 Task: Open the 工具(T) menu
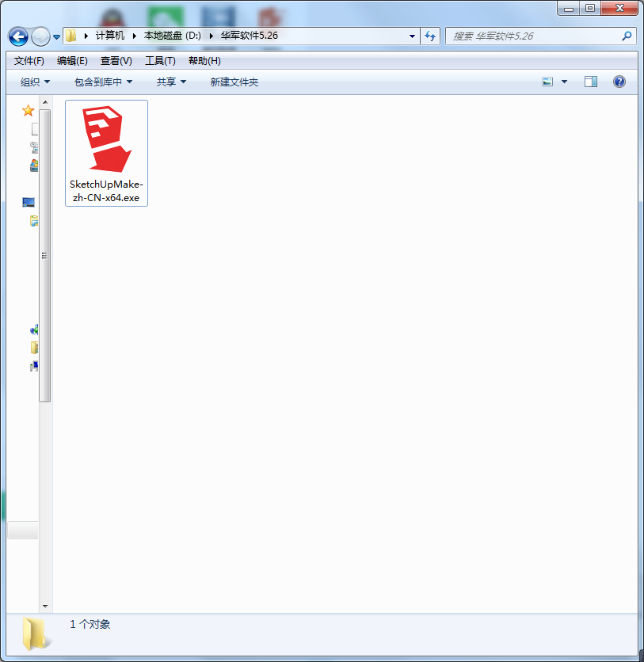coord(158,60)
